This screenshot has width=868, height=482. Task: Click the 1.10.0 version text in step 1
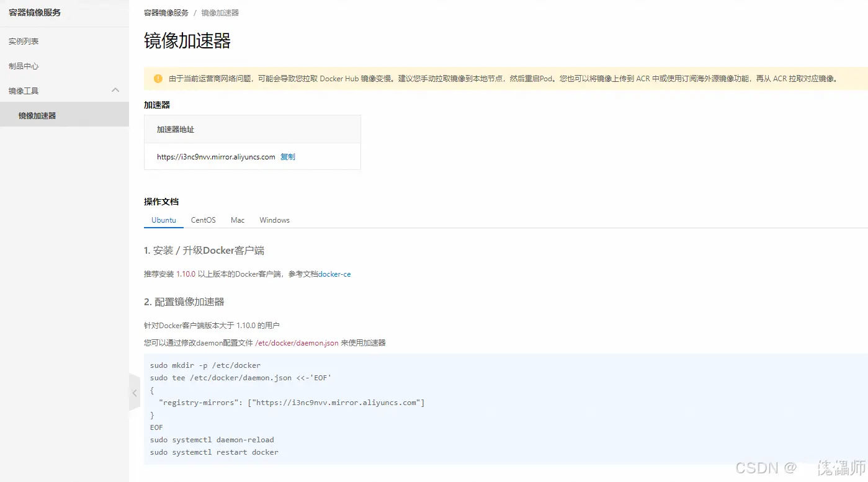186,274
